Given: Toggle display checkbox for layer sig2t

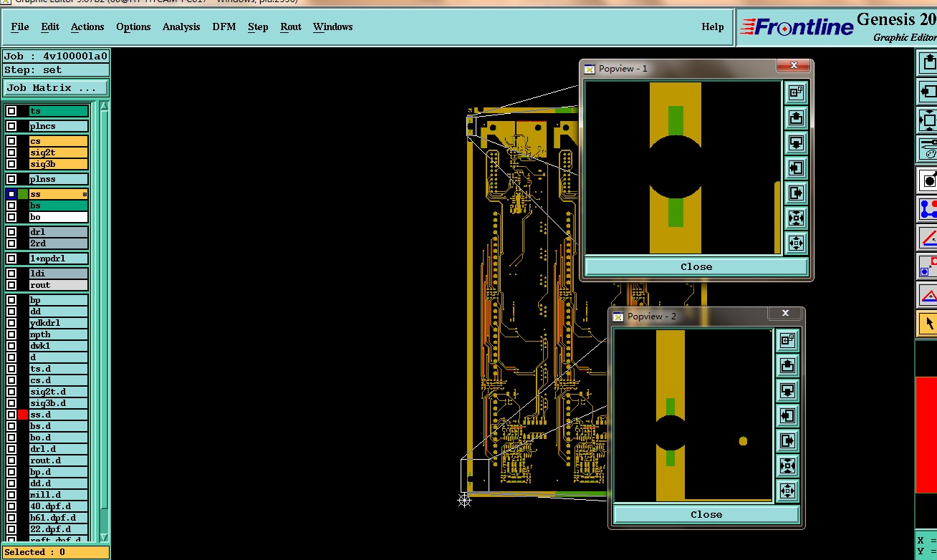Looking at the screenshot, I should (11, 153).
